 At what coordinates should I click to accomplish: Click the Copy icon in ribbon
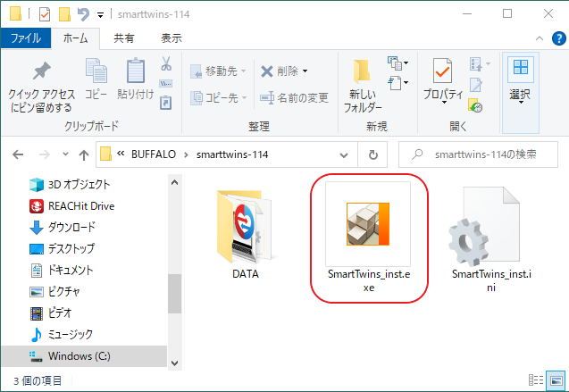tap(96, 71)
